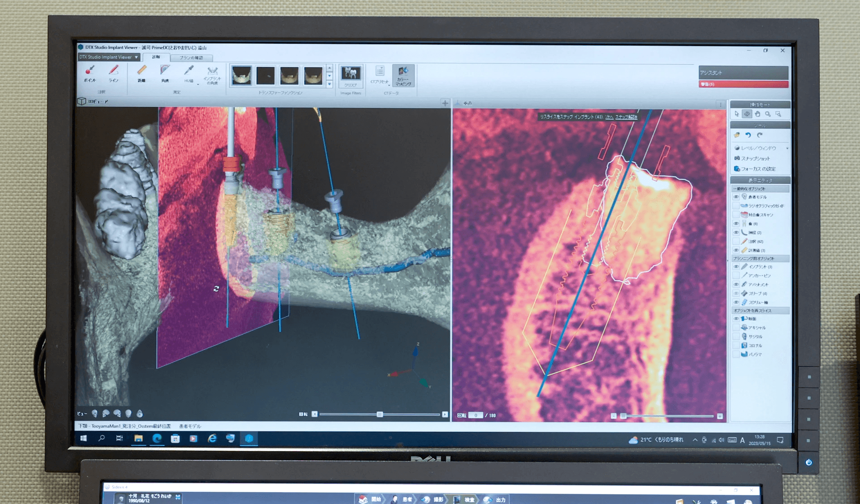Maximize the 3D viewer with plus icon

point(445,103)
